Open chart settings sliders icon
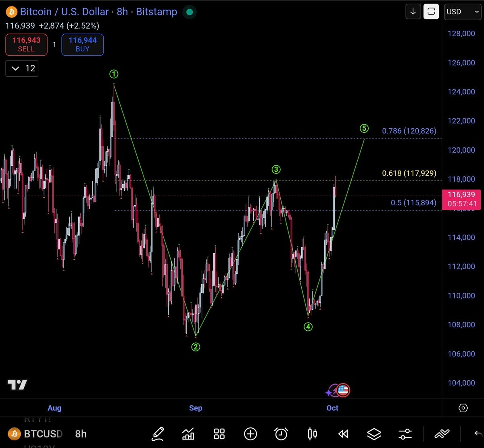Image resolution: width=484 pixels, height=448 pixels. pyautogui.click(x=405, y=434)
